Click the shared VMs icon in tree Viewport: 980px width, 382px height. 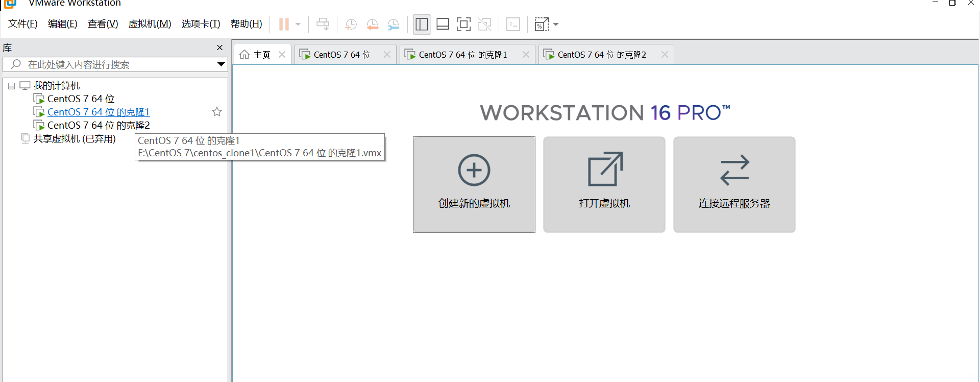click(26, 138)
